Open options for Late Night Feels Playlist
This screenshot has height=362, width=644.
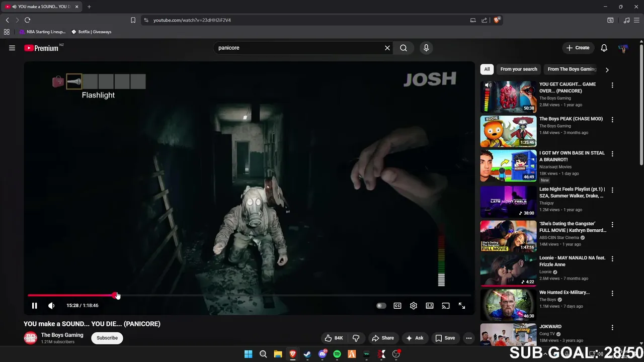[612, 190]
